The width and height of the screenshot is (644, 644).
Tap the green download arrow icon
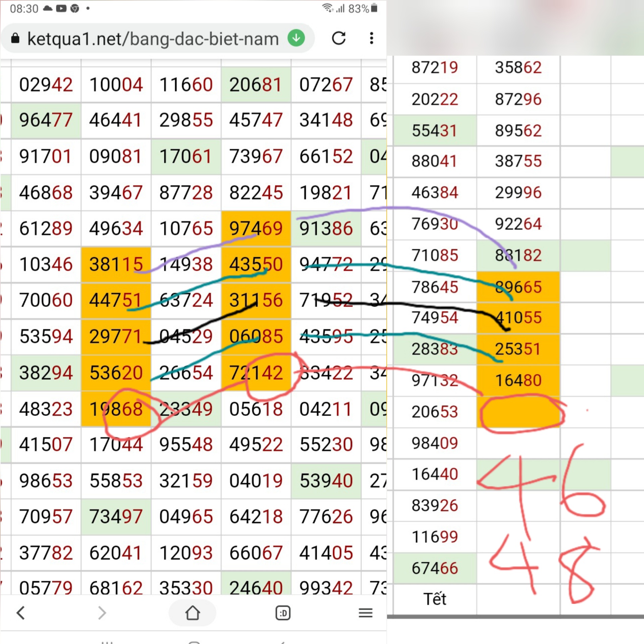coord(296,38)
